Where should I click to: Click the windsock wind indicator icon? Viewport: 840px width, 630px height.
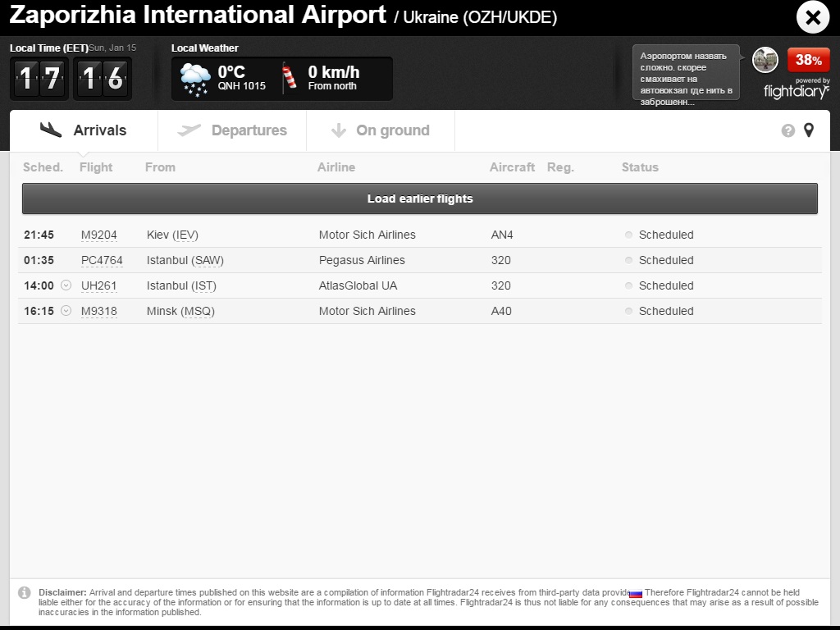290,79
